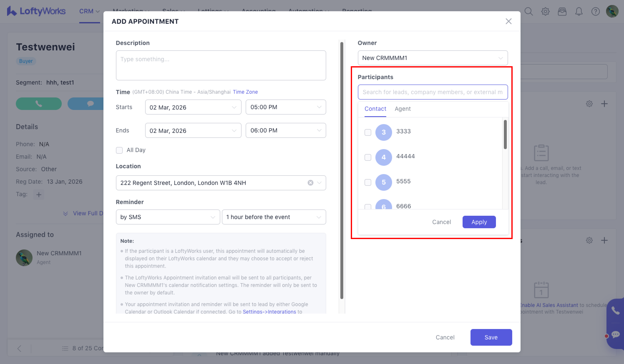Click the search magnifier icon in header
This screenshot has width=624, height=364.
[528, 11]
